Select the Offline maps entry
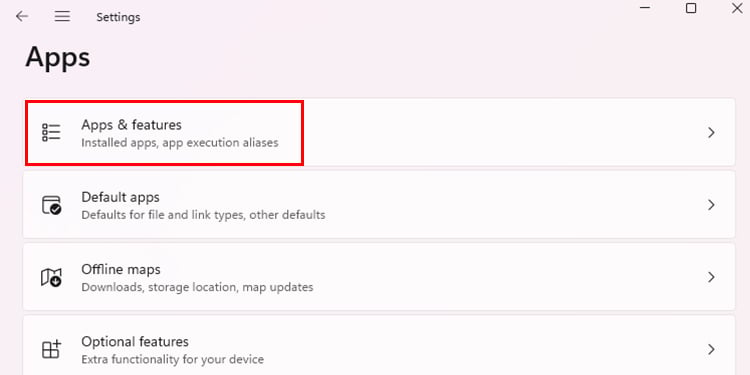Image resolution: width=750 pixels, height=375 pixels. [x=379, y=277]
